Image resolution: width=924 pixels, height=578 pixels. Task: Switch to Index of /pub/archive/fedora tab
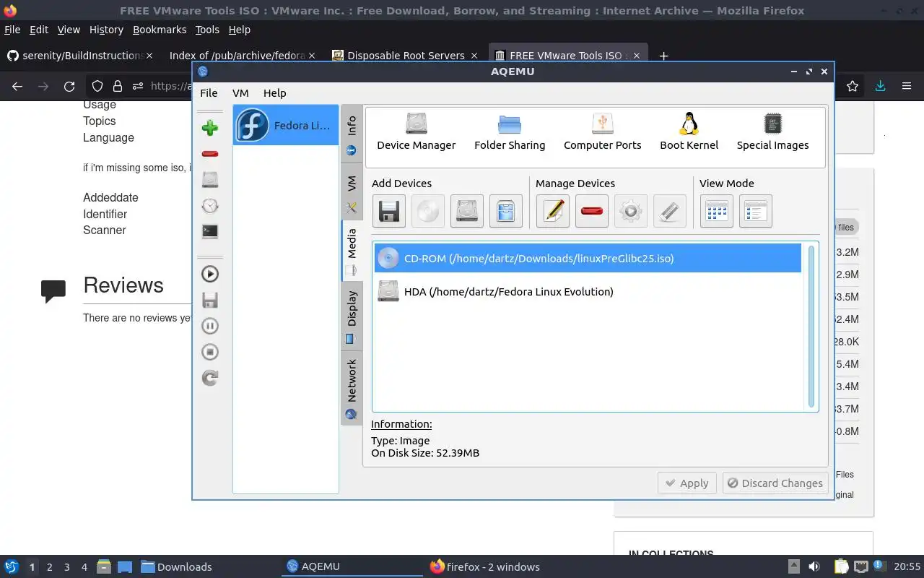tap(243, 56)
